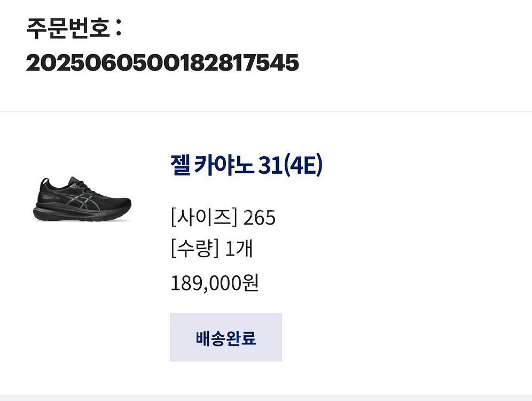Viewport: 532px width, 401px height.
Task: Click the gray strip at the bottom
Action: [x=266, y=397]
